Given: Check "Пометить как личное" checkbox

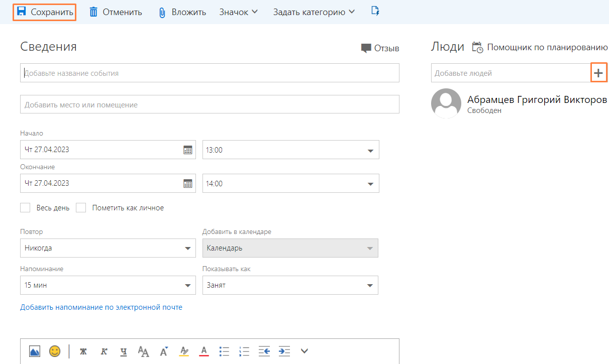Looking at the screenshot, I should tap(81, 208).
